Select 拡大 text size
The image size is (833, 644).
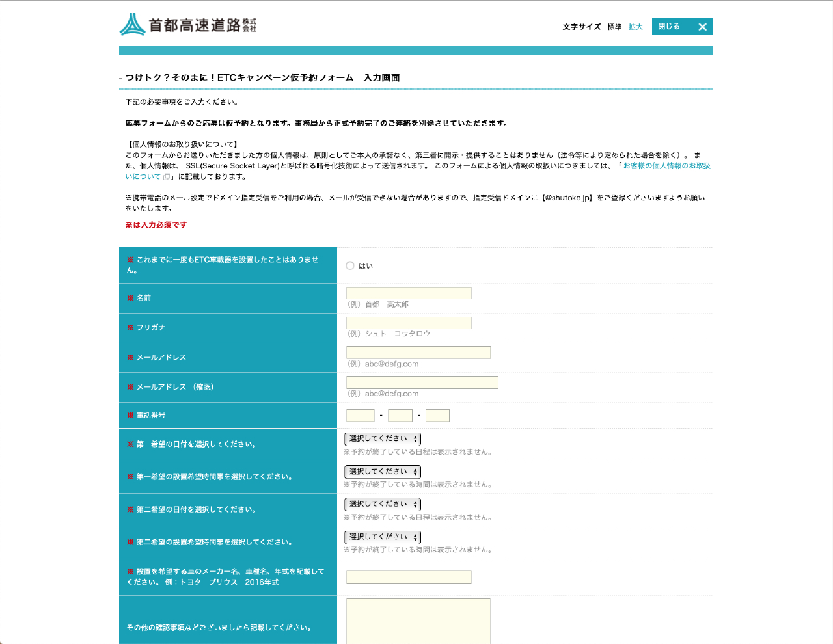(x=635, y=27)
